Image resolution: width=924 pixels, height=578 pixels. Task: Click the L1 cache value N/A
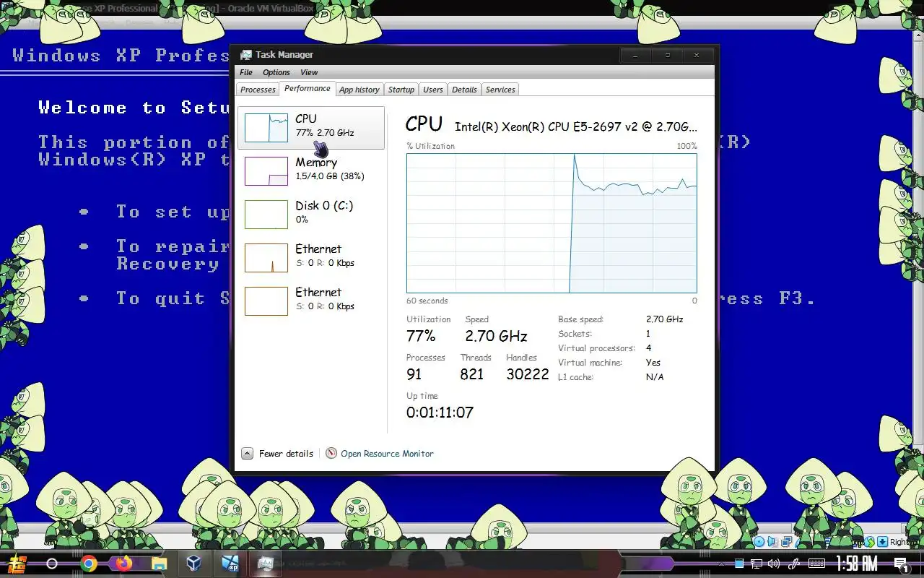[655, 377]
